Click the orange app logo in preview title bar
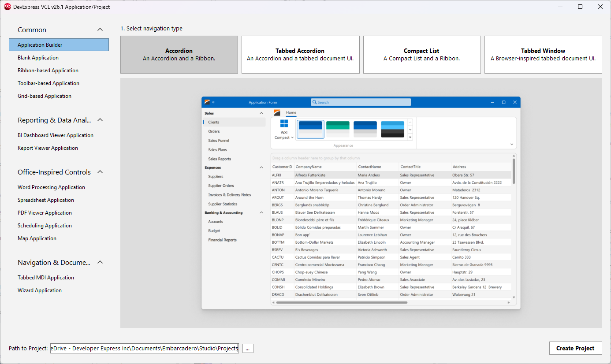 (x=207, y=102)
